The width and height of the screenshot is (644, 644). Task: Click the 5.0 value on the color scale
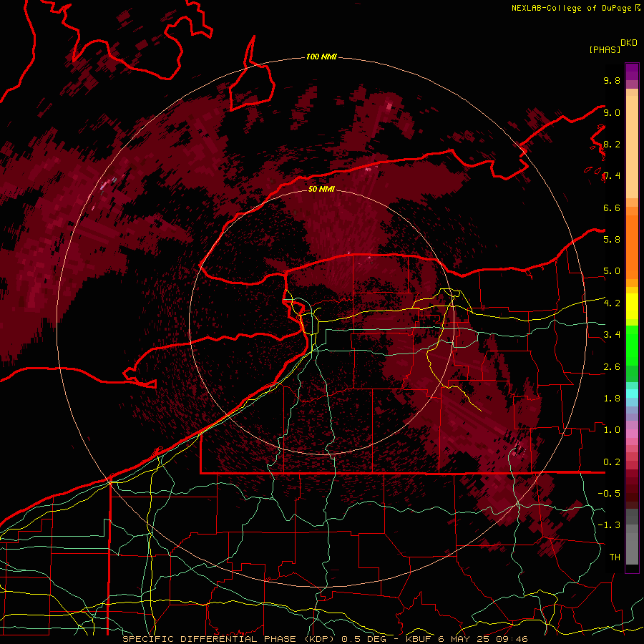pyautogui.click(x=612, y=271)
